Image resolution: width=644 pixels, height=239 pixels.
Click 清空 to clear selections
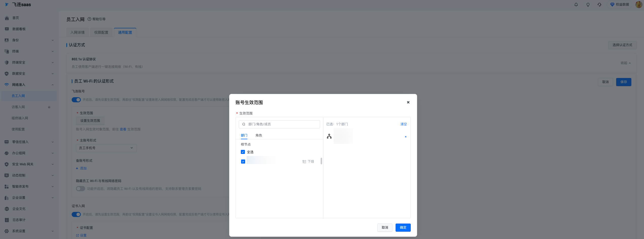404,124
